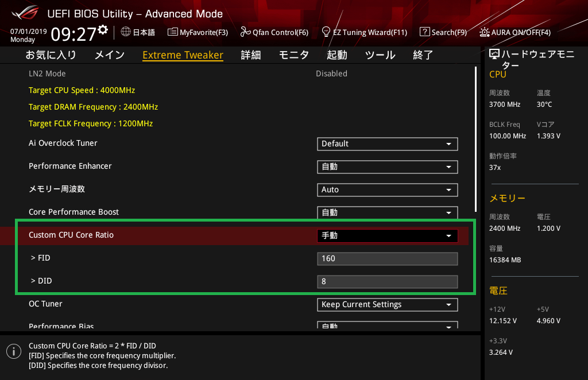The height and width of the screenshot is (380, 588).
Task: Select the LN2 Mode row label
Action: click(x=47, y=73)
